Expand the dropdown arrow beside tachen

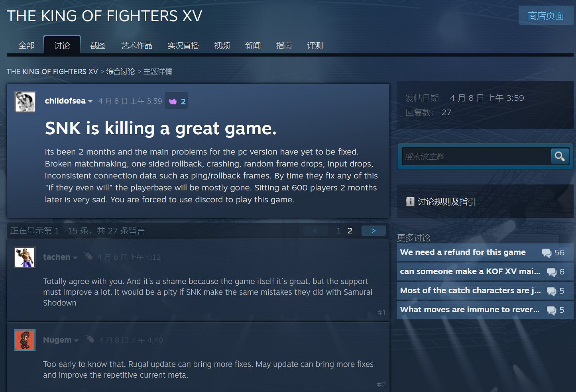pos(75,258)
